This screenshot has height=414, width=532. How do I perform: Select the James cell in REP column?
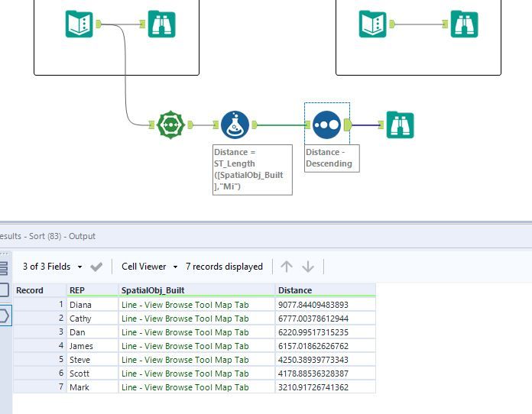tap(92, 346)
